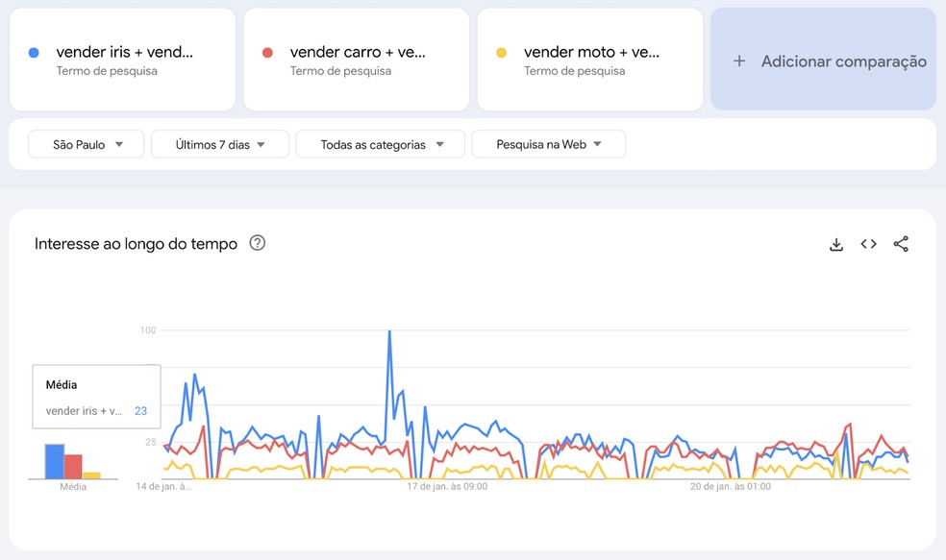Click the plus icon to add comparison
Viewport: 946px width, 560px height.
coord(738,60)
